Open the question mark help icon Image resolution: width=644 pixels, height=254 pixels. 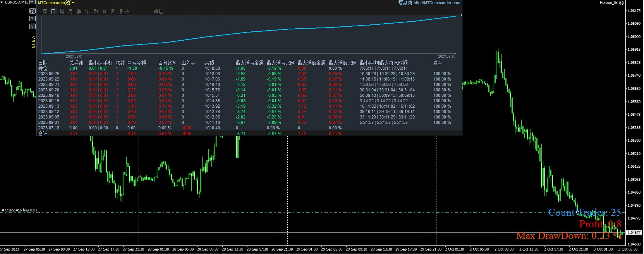pyautogui.click(x=33, y=19)
